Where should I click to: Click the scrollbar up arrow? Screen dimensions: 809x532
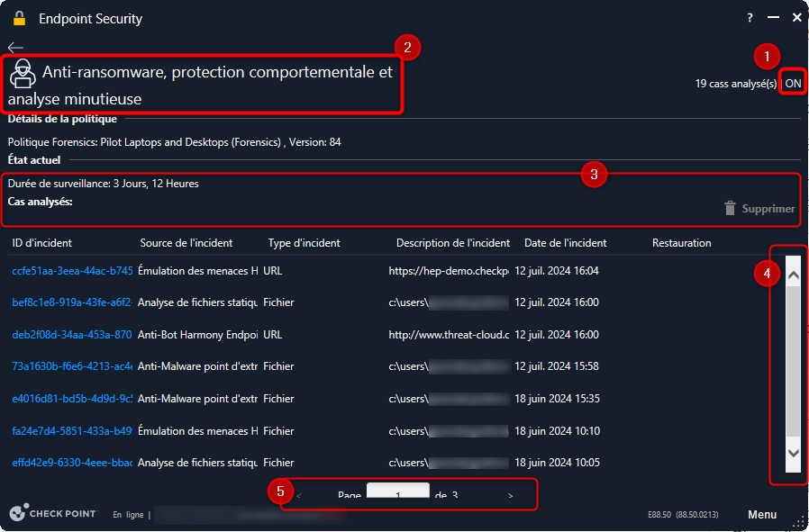[x=793, y=275]
